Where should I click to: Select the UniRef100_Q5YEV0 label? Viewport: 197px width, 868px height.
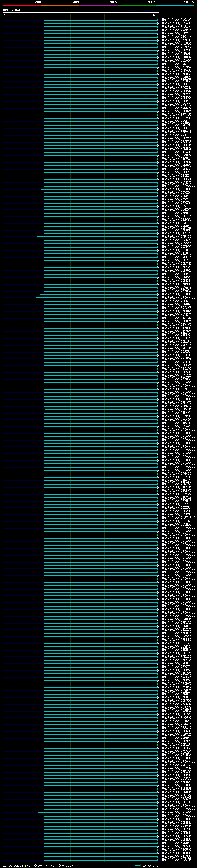coord(177,47)
